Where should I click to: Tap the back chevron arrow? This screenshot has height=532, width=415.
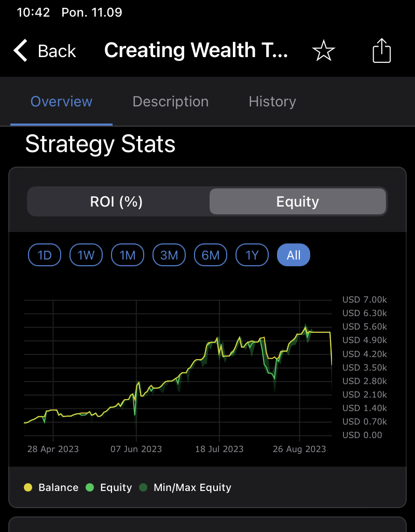[20, 50]
